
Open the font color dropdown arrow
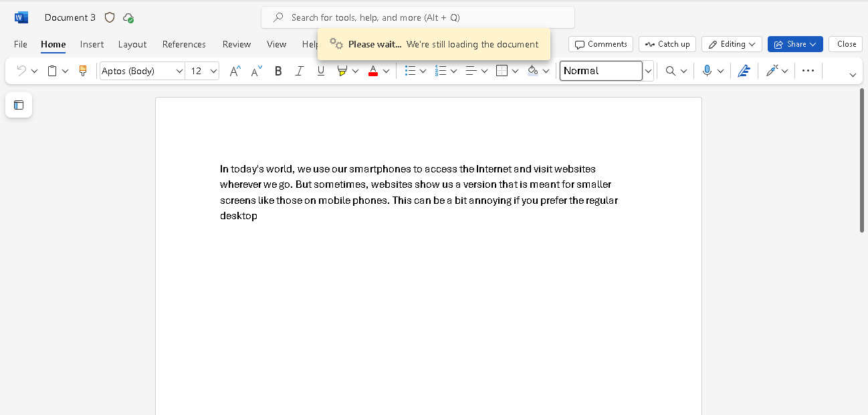click(387, 70)
